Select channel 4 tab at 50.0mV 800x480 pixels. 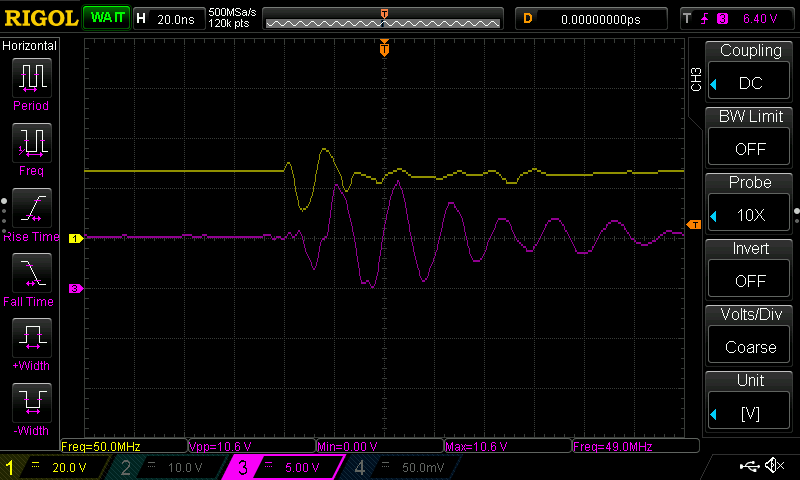tap(403, 467)
